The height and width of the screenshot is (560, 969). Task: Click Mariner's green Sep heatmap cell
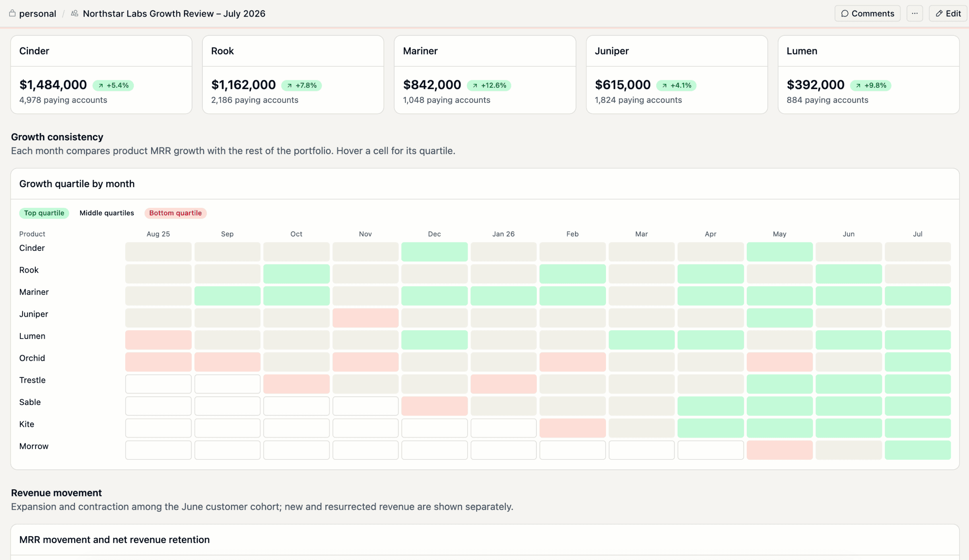click(227, 296)
